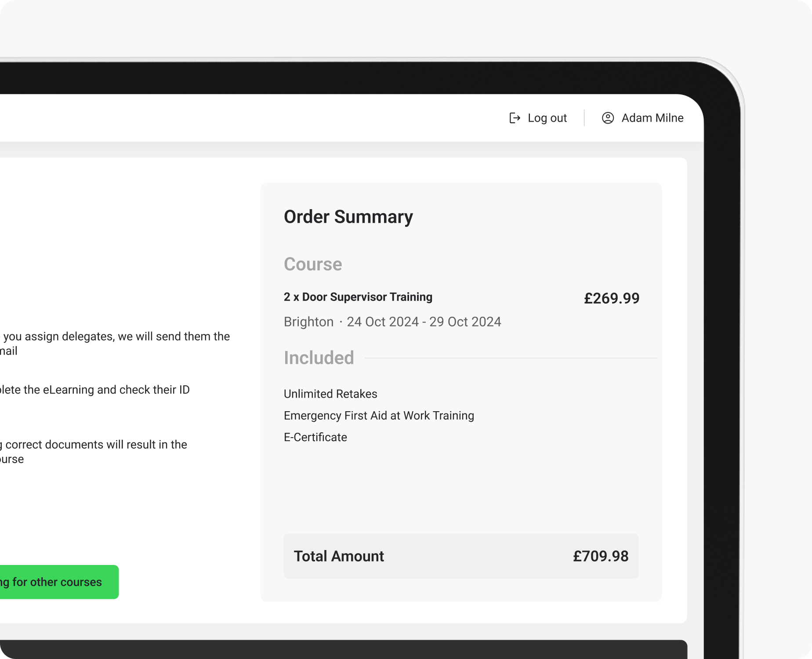Select the Included section heading
This screenshot has height=659, width=812.
tap(319, 358)
